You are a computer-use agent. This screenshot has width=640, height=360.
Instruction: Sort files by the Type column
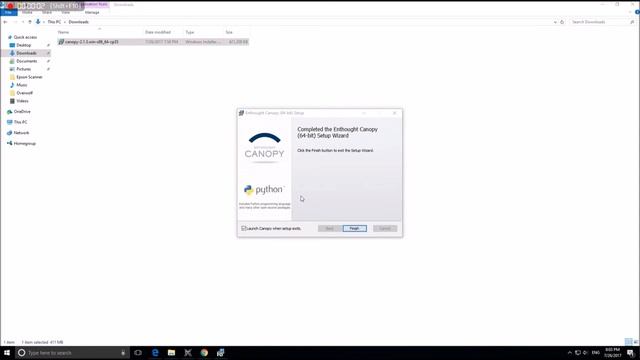pyautogui.click(x=190, y=32)
